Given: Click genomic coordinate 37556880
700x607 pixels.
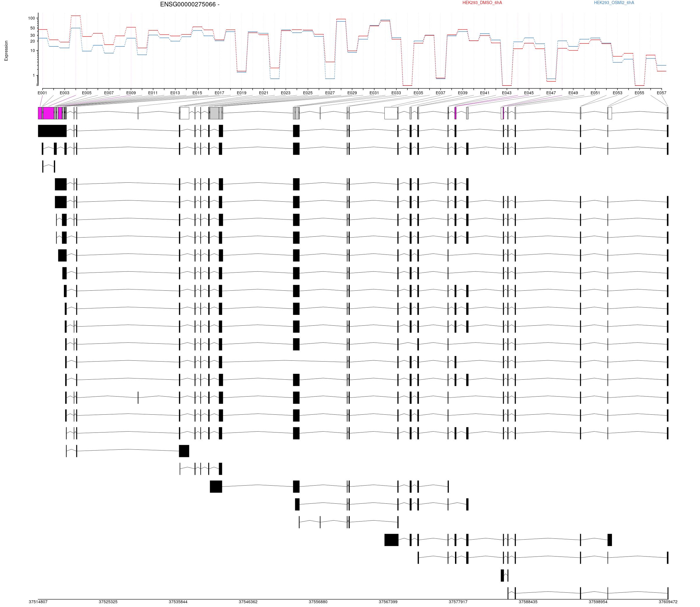Looking at the screenshot, I should tap(318, 602).
